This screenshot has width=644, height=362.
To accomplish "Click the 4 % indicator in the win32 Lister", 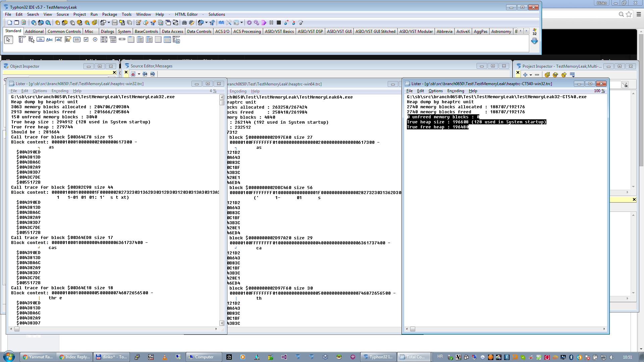I will click(213, 91).
